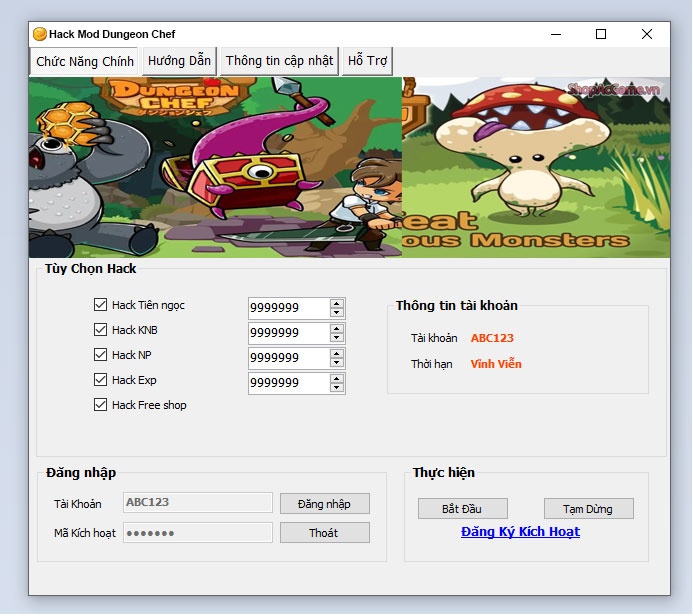Image resolution: width=693 pixels, height=616 pixels.
Task: Decrease the Hack Exp amount
Action: (337, 388)
